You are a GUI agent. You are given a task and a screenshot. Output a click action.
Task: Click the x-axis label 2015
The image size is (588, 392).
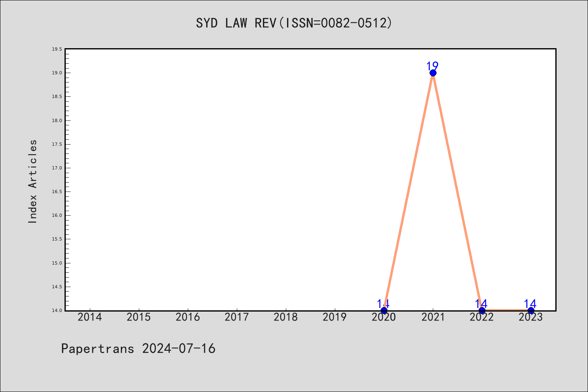point(139,317)
